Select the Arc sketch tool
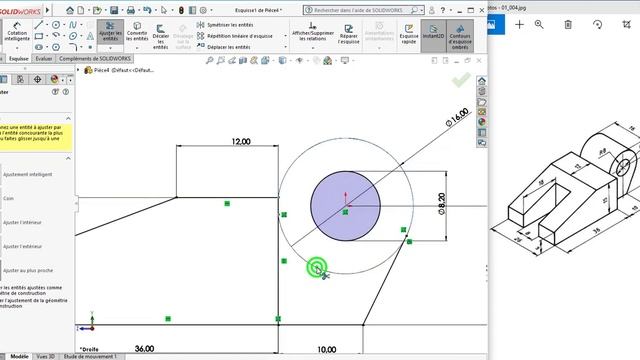The height and width of the screenshot is (360, 640). coord(56,36)
